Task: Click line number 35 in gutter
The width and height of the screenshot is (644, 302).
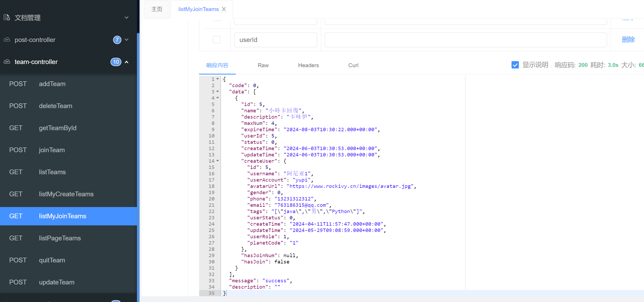Action: (x=211, y=293)
